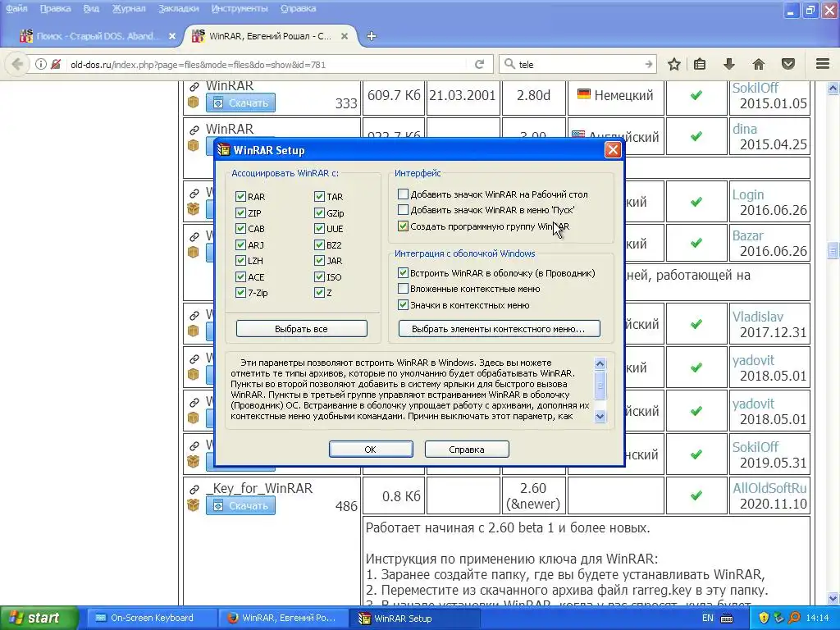Confirm WinRAR Setup with OK
Image resolution: width=840 pixels, height=630 pixels.
click(x=371, y=450)
